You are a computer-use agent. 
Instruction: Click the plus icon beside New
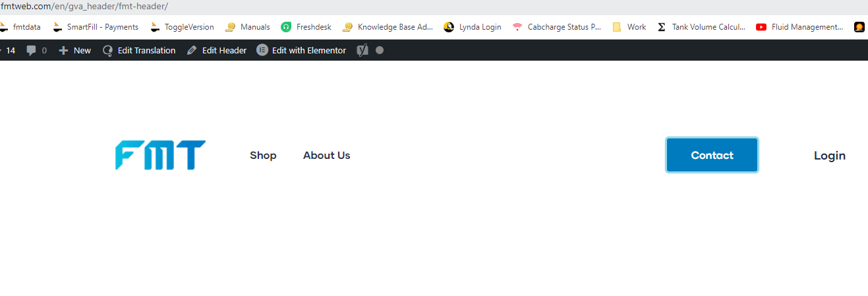pos(63,50)
